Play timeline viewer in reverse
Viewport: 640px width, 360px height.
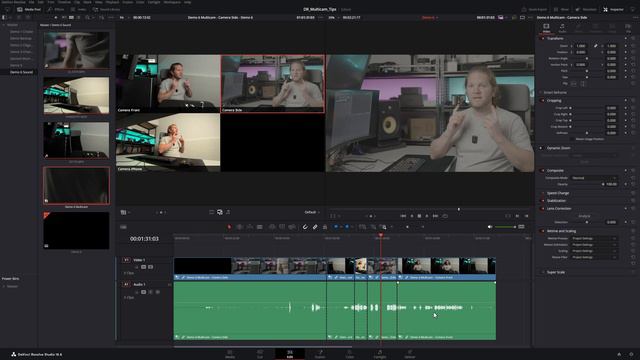[x=412, y=216]
